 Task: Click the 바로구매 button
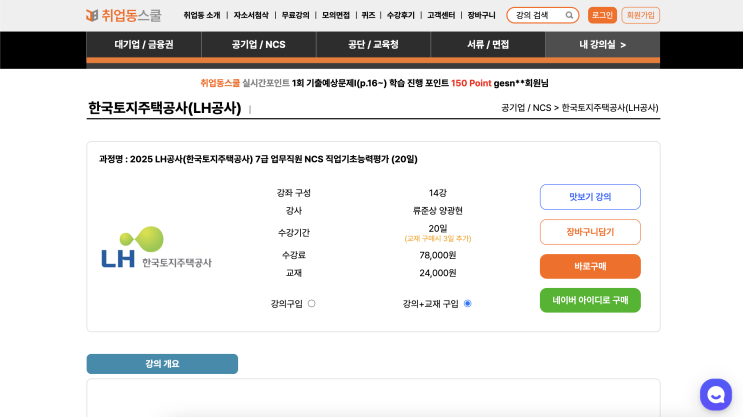point(590,266)
